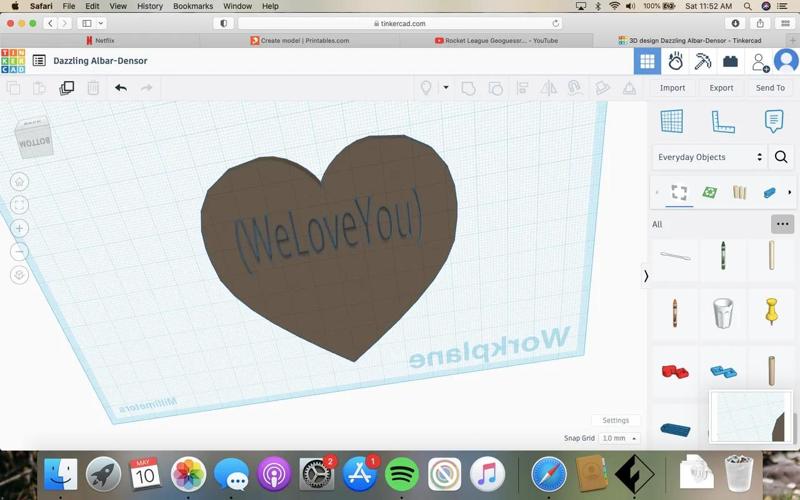
Task: Pick the yellow push pin shape
Action: coord(771,311)
